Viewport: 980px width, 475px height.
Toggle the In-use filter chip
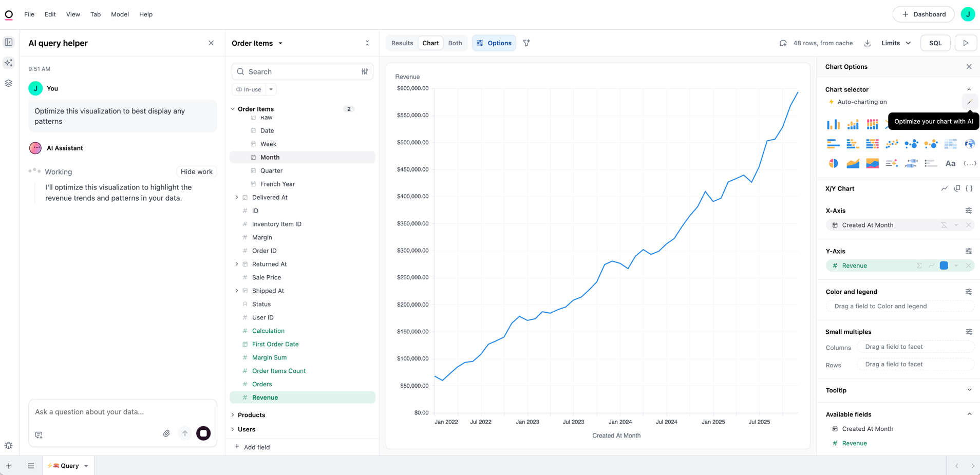pos(249,89)
